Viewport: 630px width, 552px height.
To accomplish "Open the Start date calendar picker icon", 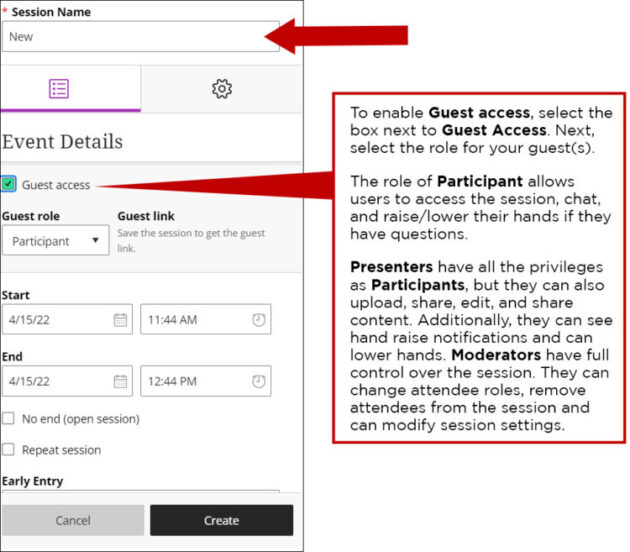I will coord(120,320).
